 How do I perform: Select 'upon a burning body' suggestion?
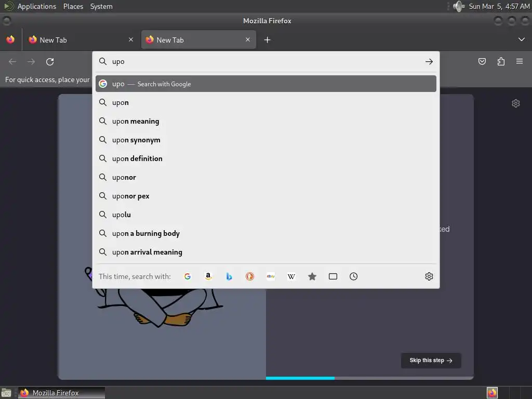click(x=265, y=233)
